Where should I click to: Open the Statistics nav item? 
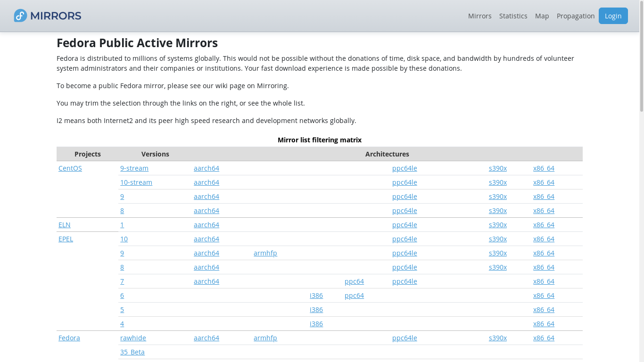513,16
